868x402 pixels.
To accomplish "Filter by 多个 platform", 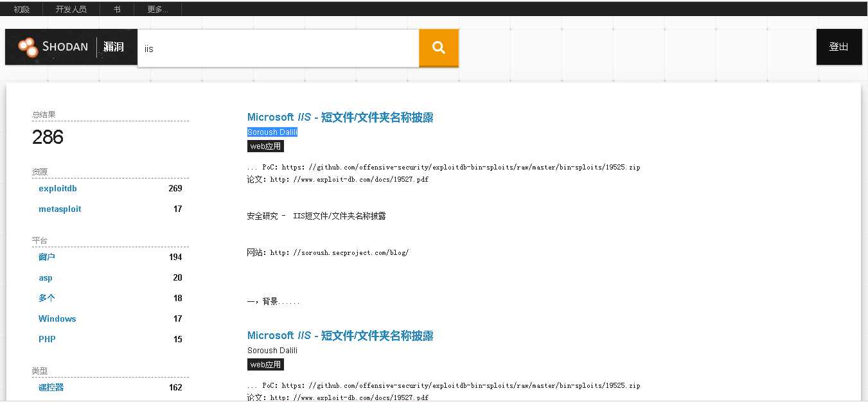I will (x=47, y=298).
